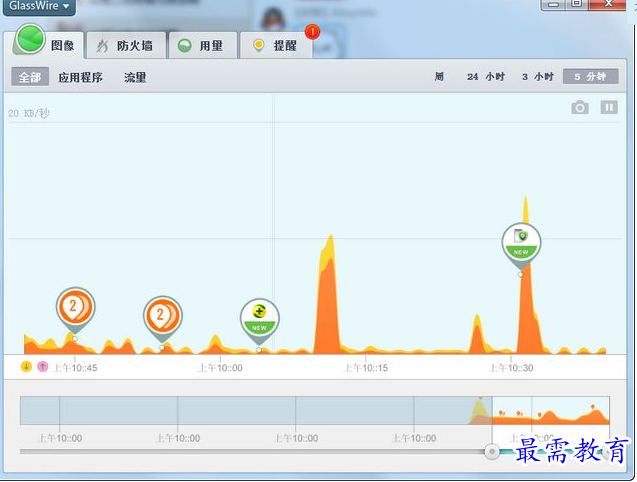
Task: Open the GlassWire dropdown menu
Action: [x=39, y=6]
